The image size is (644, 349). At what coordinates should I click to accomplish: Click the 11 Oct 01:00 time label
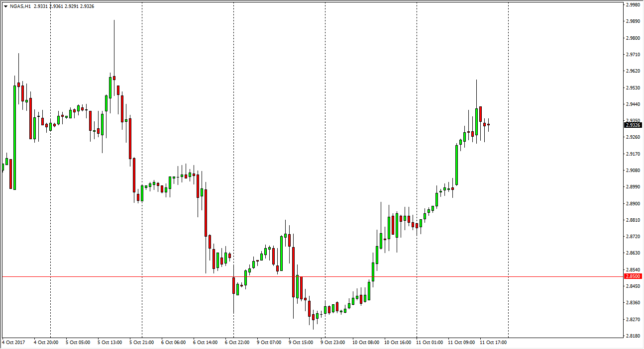[x=429, y=343]
